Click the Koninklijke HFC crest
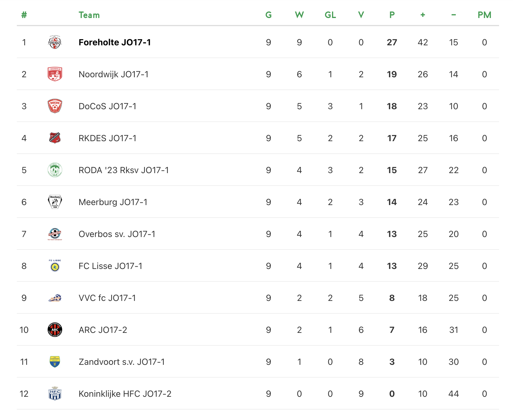Image resolution: width=513 pixels, height=420 pixels. tap(55, 394)
